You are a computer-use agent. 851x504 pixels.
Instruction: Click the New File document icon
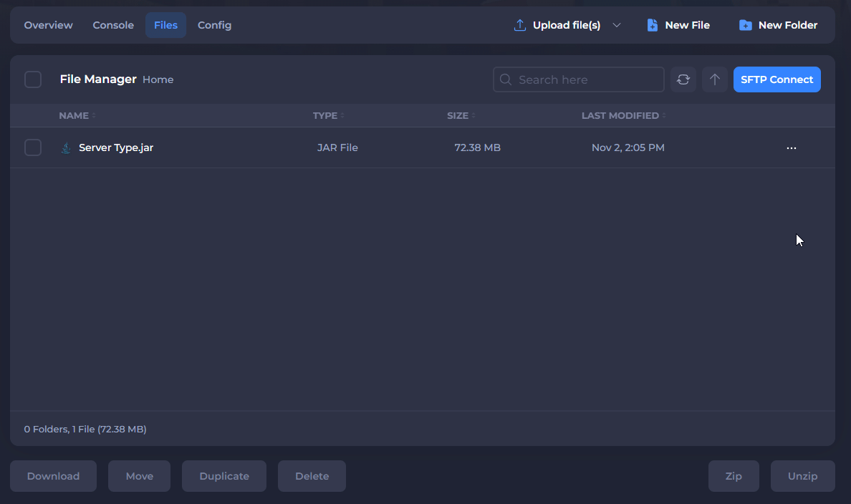coord(652,25)
